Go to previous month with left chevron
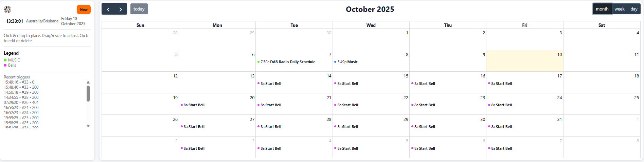Image resolution: width=644 pixels, height=162 pixels. (108, 9)
